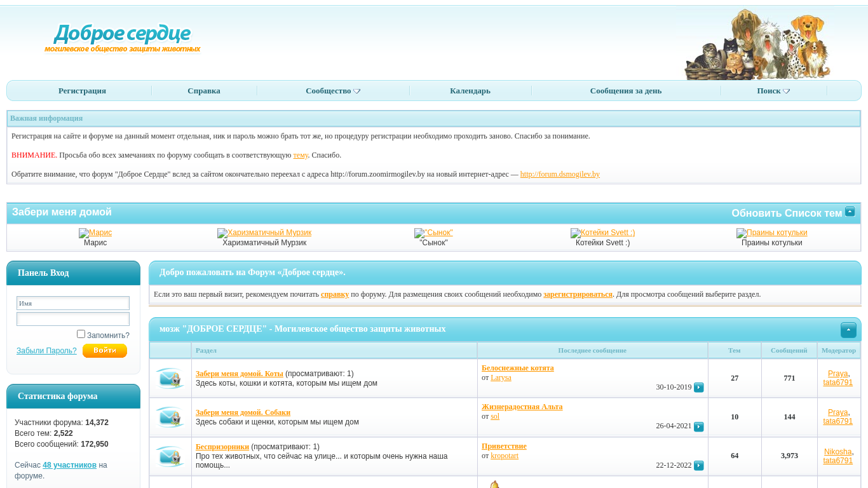
Task: Open Praya moderator link in Коты row
Action: [837, 374]
